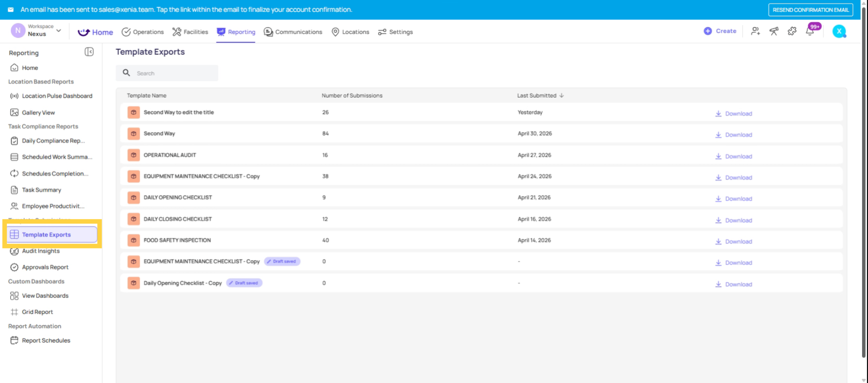This screenshot has height=383, width=868.
Task: Select Template Exports in sidebar
Action: (52, 234)
